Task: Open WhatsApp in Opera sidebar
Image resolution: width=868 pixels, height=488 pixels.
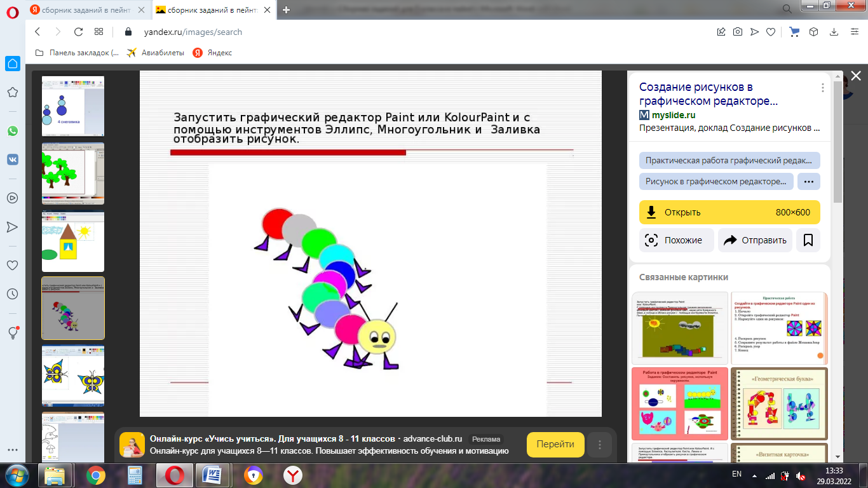Action: tap(13, 131)
